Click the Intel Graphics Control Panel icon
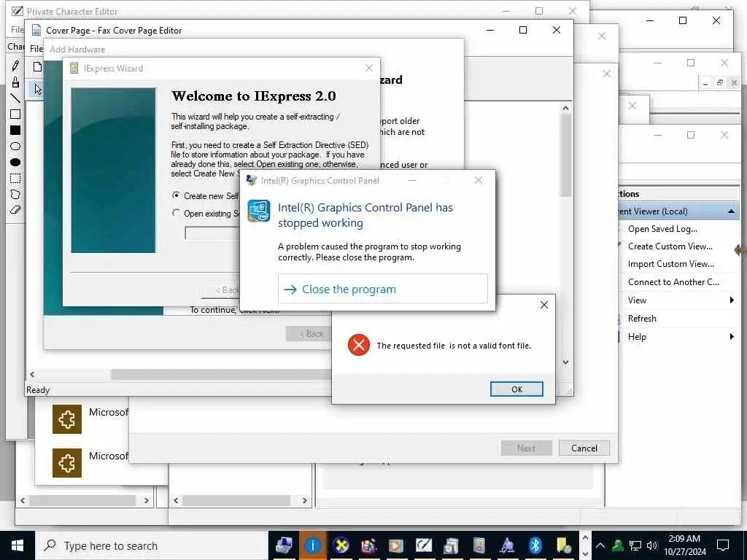The height and width of the screenshot is (560, 747). pyautogui.click(x=259, y=211)
